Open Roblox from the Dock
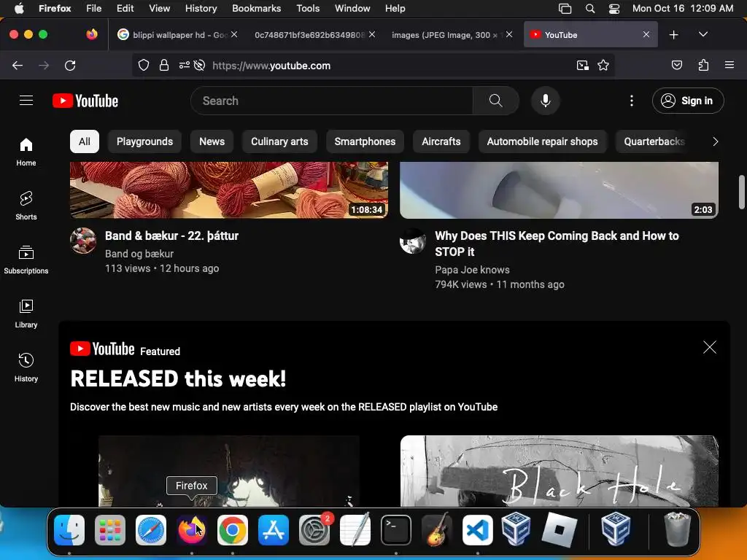The height and width of the screenshot is (560, 747). tap(560, 530)
